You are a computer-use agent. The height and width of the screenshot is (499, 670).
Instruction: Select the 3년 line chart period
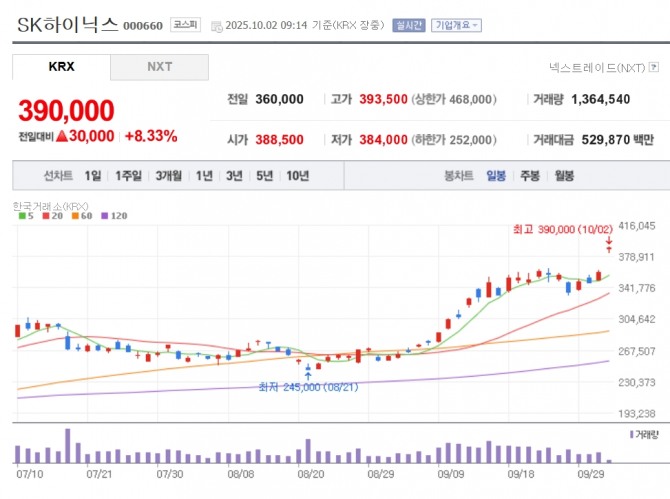[x=234, y=176]
